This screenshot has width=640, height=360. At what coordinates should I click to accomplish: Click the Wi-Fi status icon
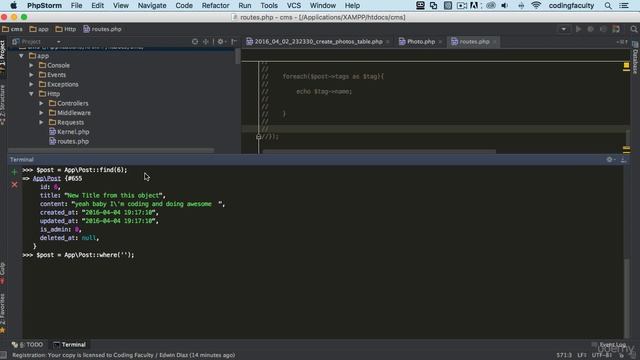(x=536, y=6)
